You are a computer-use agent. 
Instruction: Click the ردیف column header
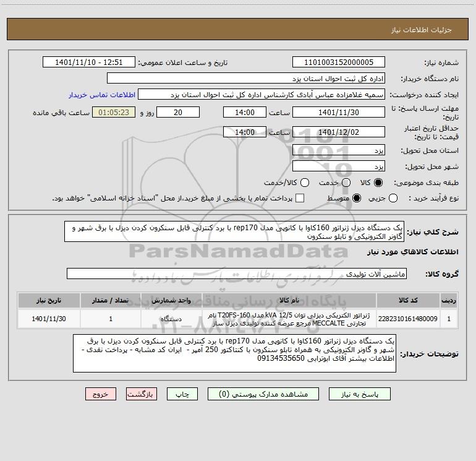449,300
